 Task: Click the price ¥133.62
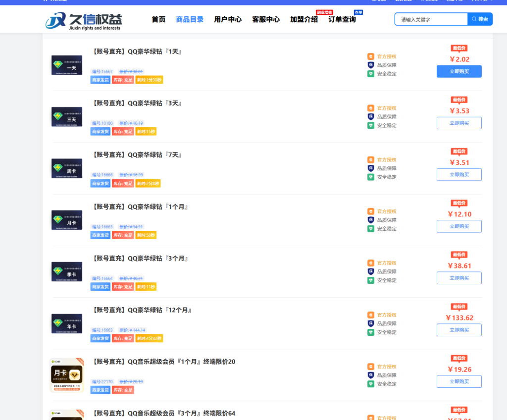(x=459, y=318)
